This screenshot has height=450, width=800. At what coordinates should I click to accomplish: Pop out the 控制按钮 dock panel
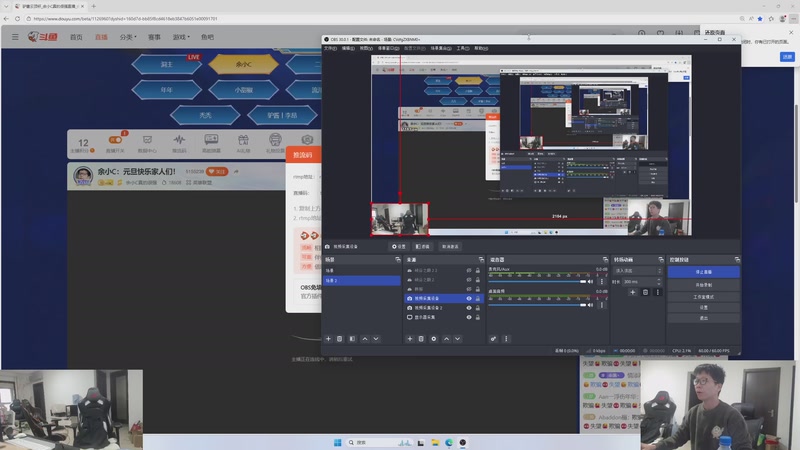(737, 260)
